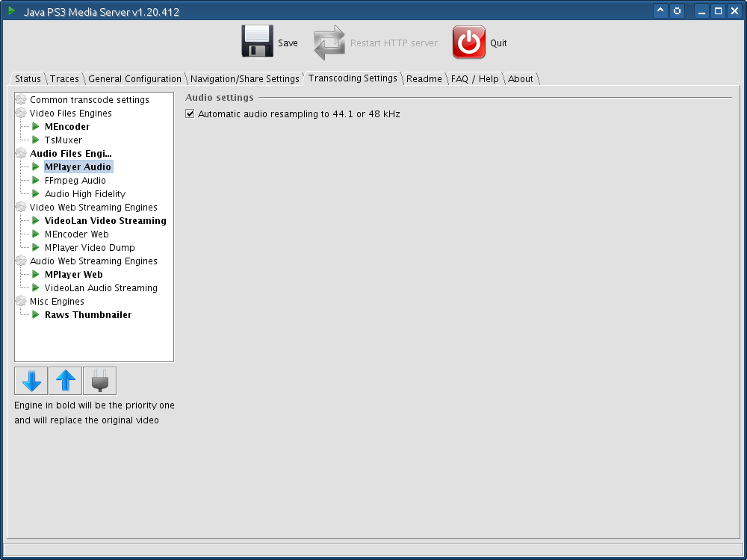The image size is (747, 560).
Task: Click gear icon beside Misc Engines
Action: point(21,302)
